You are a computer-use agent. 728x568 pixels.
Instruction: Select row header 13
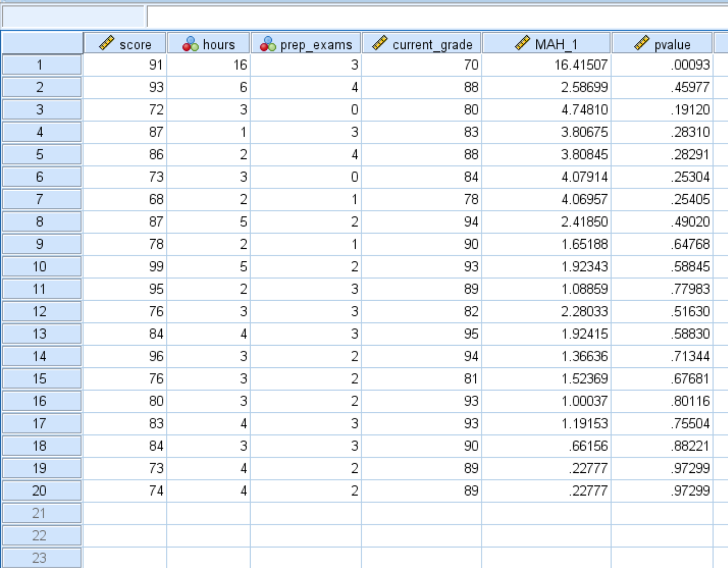point(42,334)
